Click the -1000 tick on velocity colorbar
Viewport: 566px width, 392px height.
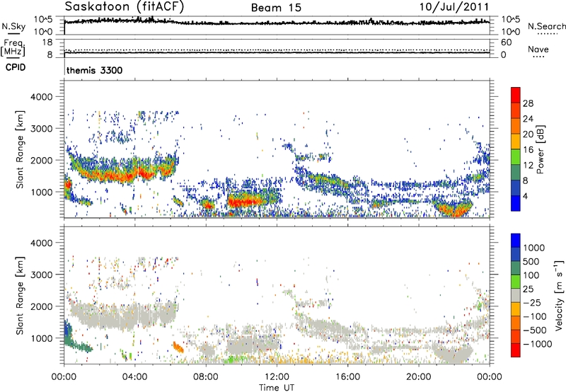coord(538,344)
